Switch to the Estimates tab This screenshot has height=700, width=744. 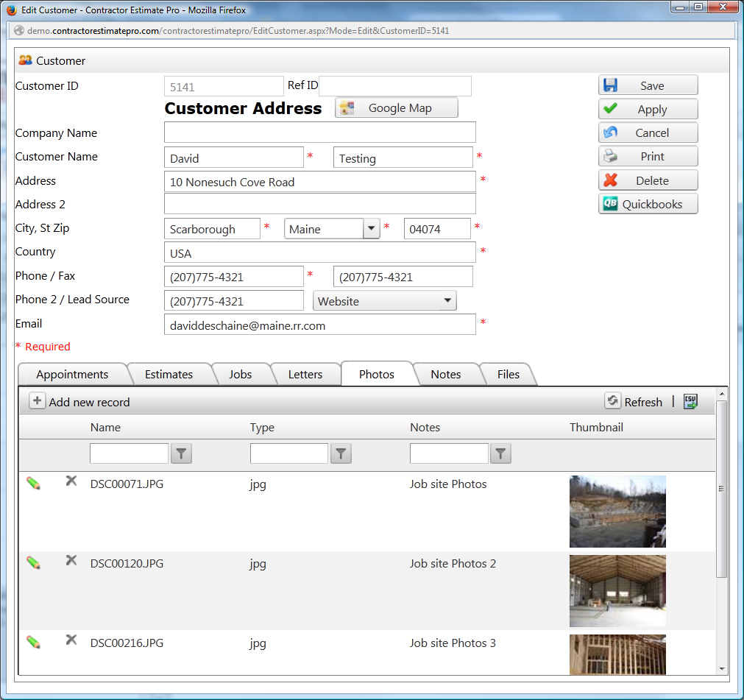171,374
